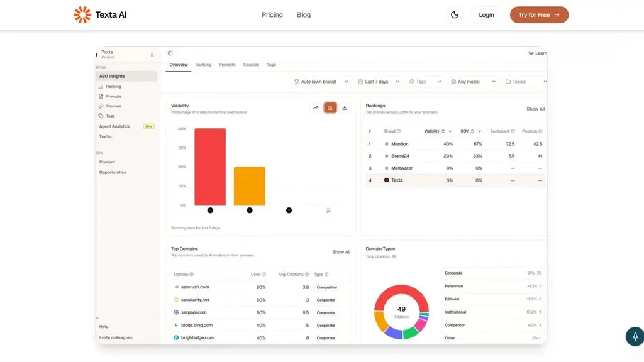Image resolution: width=644 pixels, height=362 pixels.
Task: Switch to the Sources tab
Action: click(251, 65)
